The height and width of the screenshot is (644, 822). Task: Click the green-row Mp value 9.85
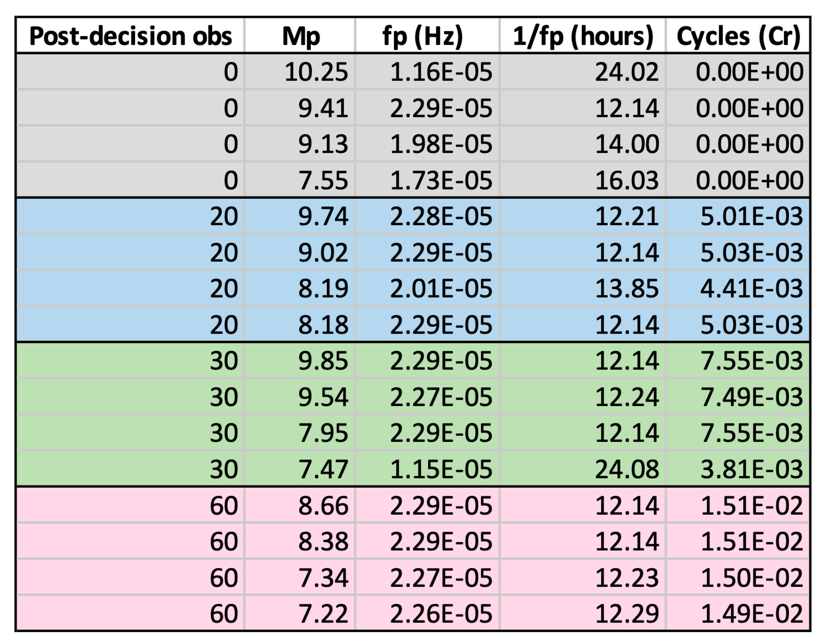pos(323,361)
